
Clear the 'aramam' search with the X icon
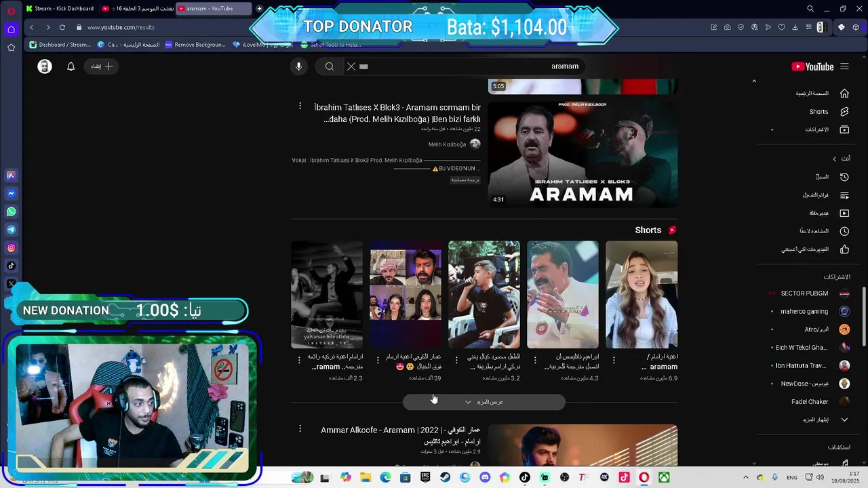point(351,66)
